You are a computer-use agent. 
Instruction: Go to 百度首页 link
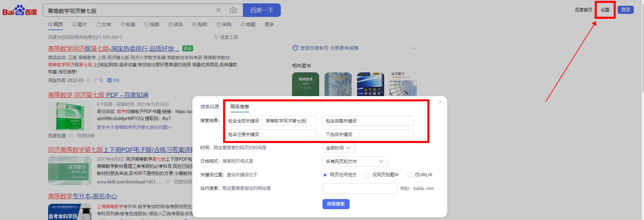pos(583,10)
